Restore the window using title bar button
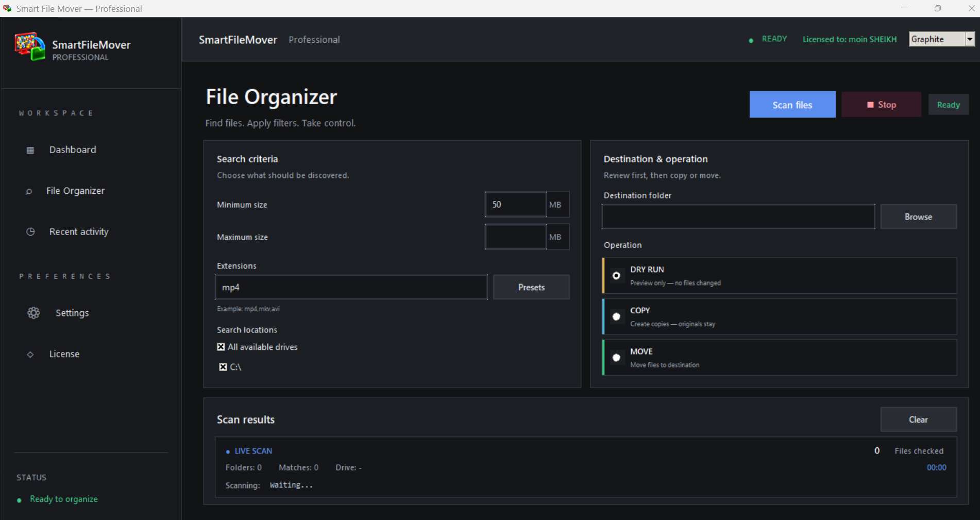 [x=937, y=8]
